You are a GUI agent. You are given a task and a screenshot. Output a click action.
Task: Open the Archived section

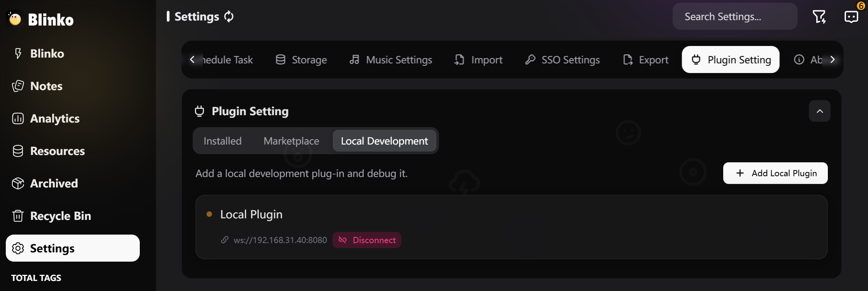pyautogui.click(x=73, y=183)
